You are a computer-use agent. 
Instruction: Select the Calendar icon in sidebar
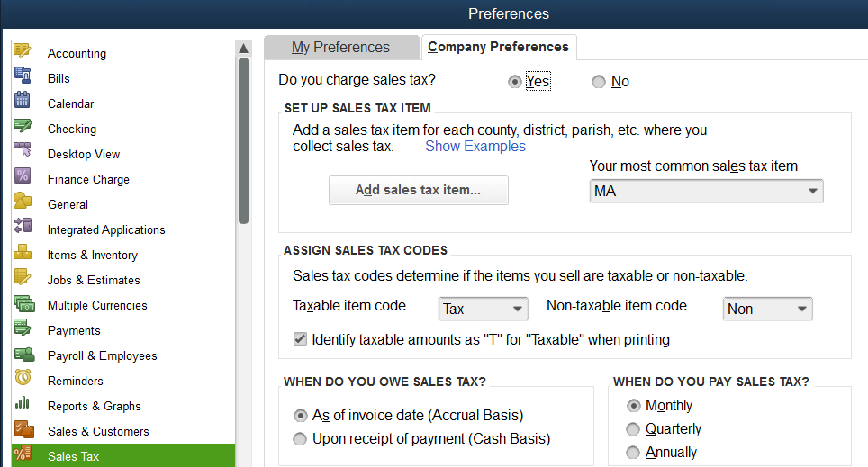[23, 100]
